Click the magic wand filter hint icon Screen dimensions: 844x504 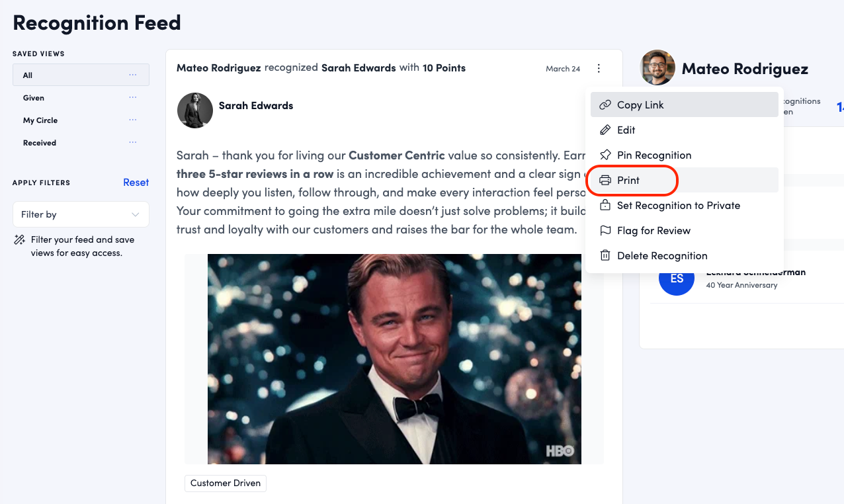pos(19,240)
